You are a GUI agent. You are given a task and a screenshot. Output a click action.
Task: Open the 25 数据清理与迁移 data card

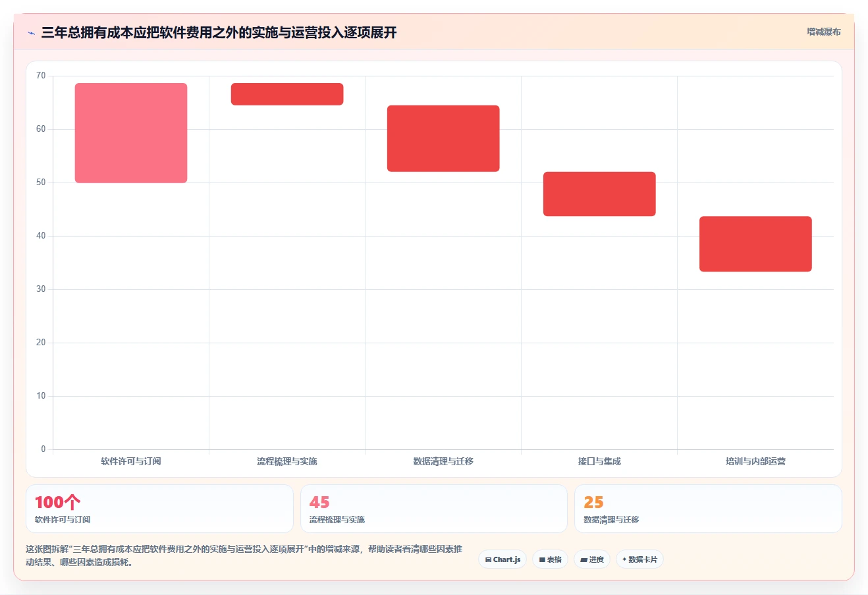pos(708,509)
